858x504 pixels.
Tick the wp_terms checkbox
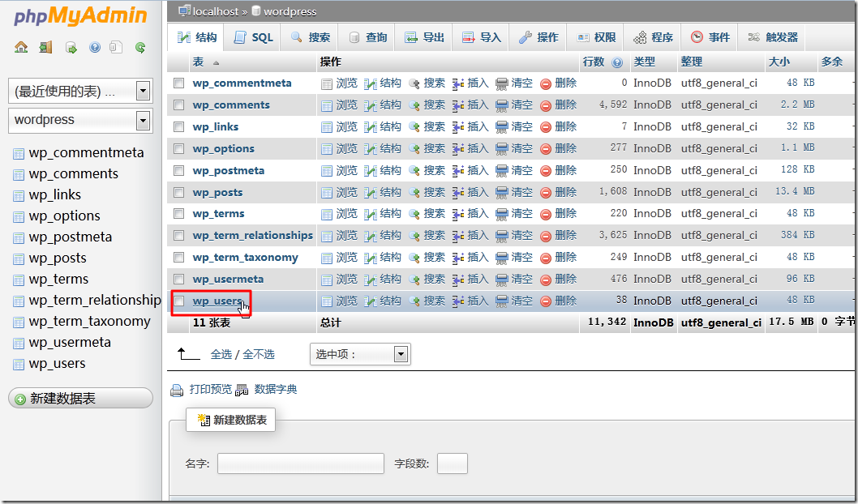179,214
